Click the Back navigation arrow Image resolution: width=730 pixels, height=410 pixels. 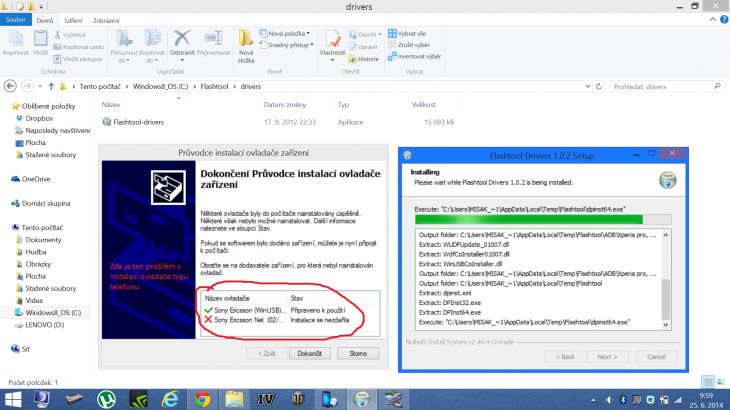(10, 86)
